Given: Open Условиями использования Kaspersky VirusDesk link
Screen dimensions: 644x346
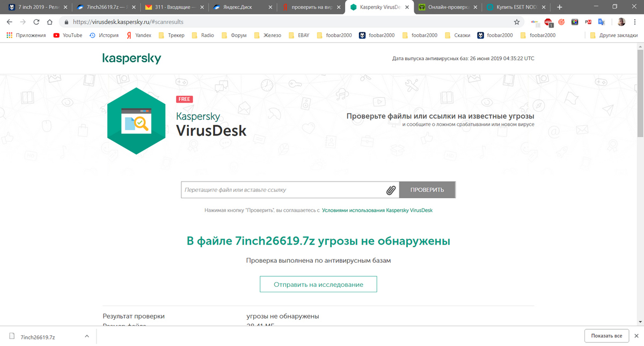Looking at the screenshot, I should pos(377,211).
